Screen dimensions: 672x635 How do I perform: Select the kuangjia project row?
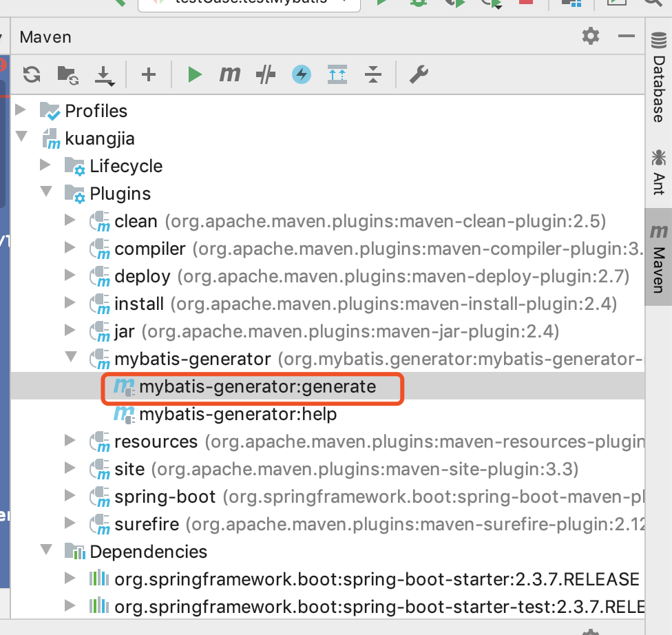click(x=328, y=138)
